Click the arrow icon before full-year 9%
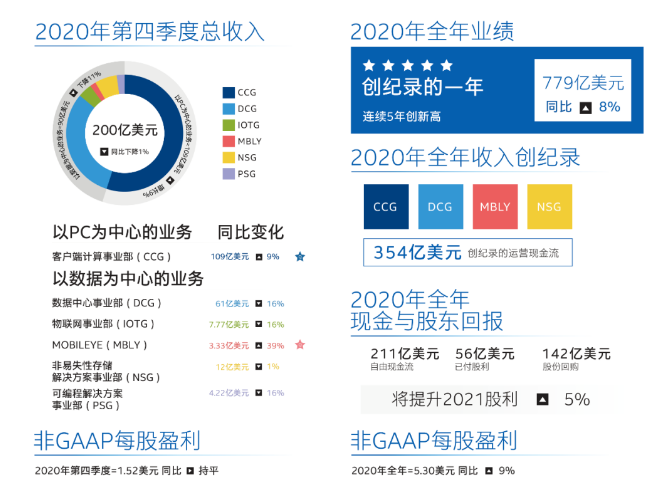663x494 pixels. click(489, 470)
